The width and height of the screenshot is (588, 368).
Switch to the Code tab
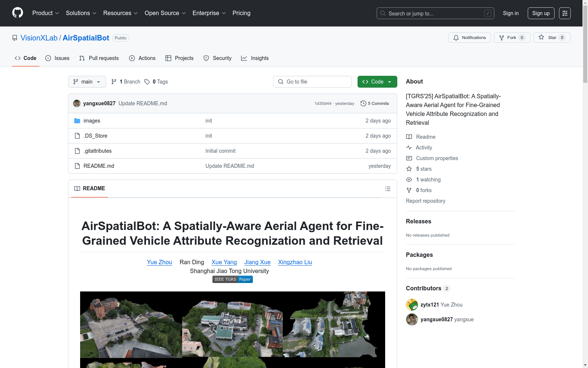pyautogui.click(x=26, y=58)
